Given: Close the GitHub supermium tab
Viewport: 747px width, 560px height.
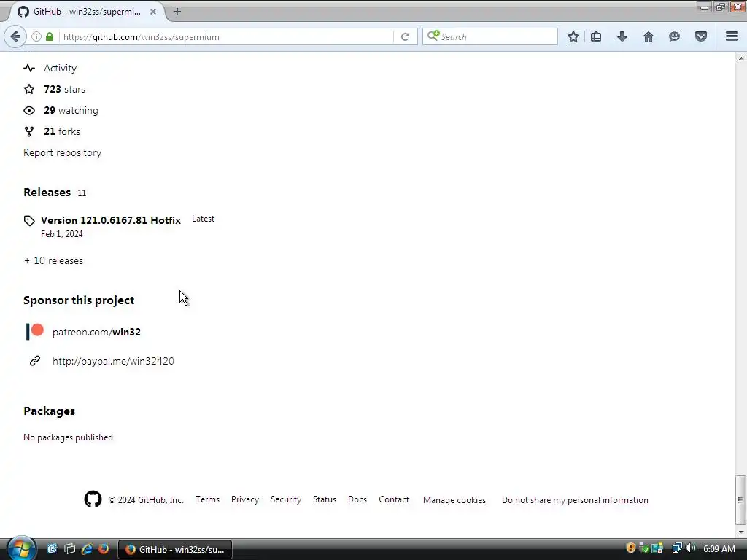Looking at the screenshot, I should 153,12.
